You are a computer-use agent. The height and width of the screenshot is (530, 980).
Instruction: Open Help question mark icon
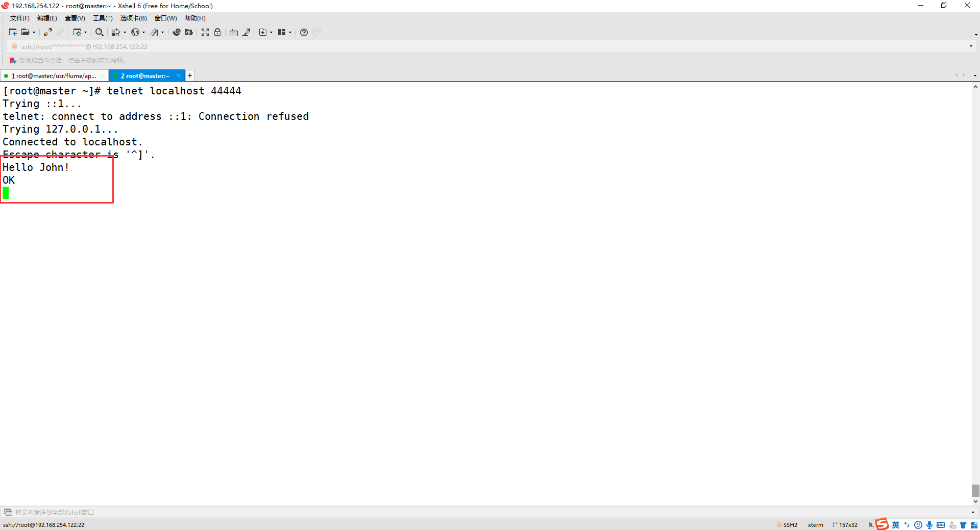pos(304,32)
